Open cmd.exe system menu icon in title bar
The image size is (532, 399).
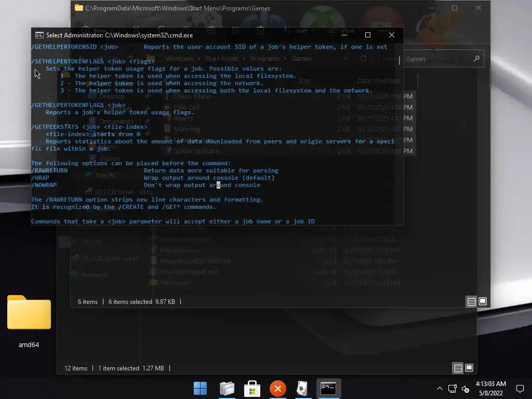39,35
